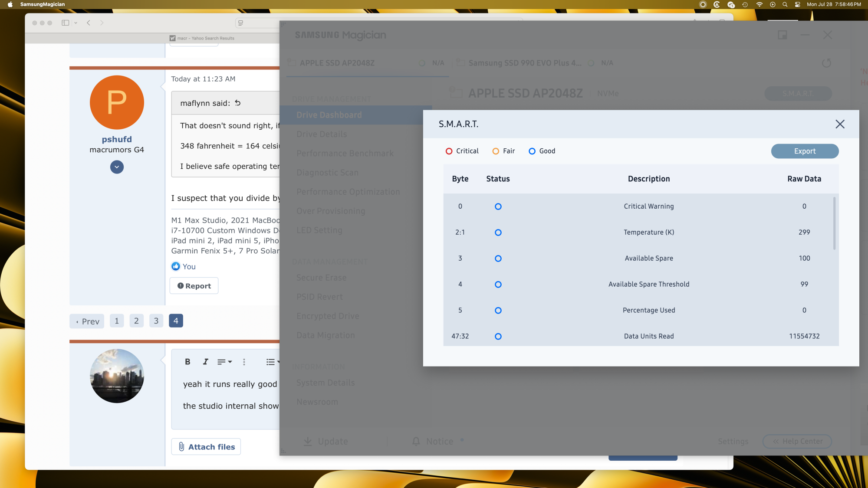Click the Critical legend circle
The image size is (868, 488).
[x=449, y=151]
